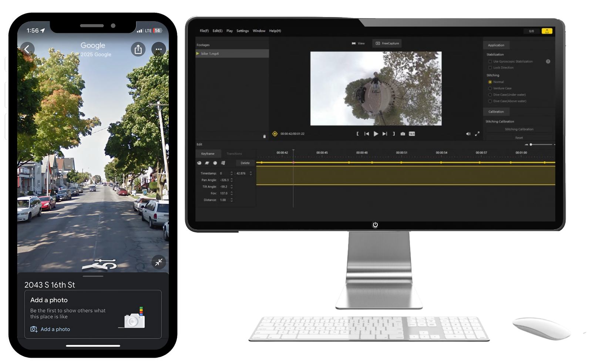Image resolution: width=592 pixels, height=364 pixels.
Task: Take a snapshot with the camera icon
Action: coord(403,134)
